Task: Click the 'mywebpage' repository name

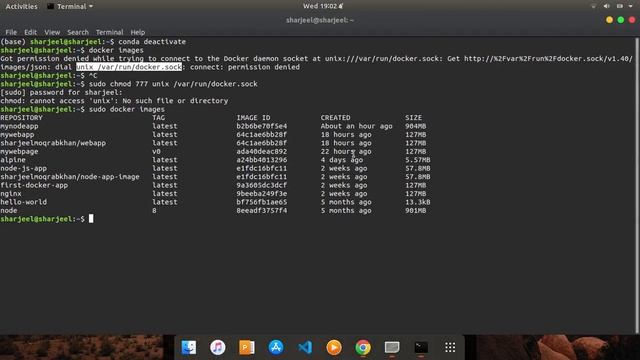Action: click(x=19, y=151)
